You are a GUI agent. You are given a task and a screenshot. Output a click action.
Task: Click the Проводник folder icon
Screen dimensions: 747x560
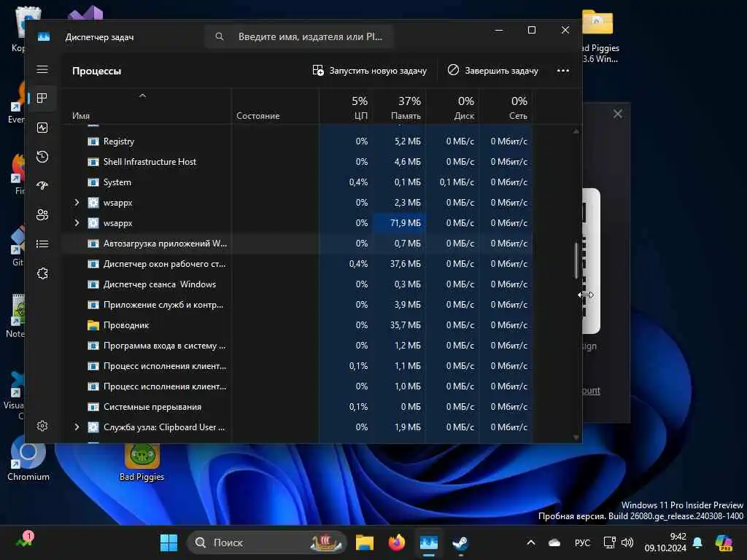(93, 325)
